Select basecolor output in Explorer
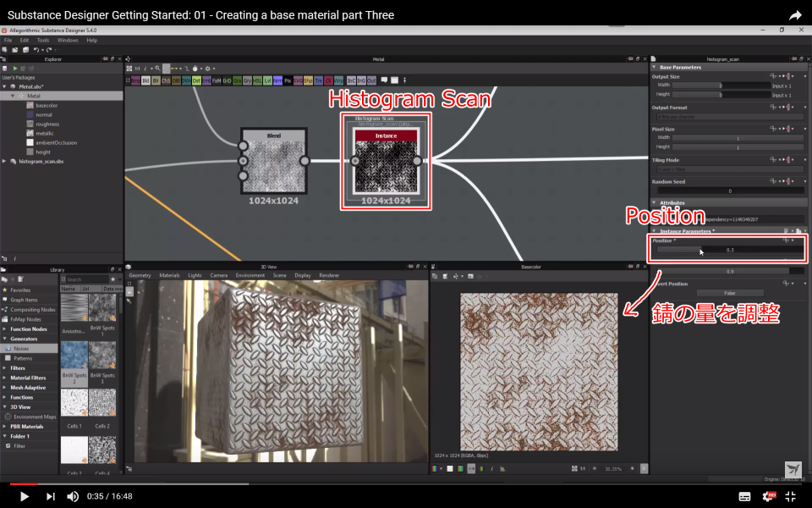812x508 pixels. click(47, 105)
